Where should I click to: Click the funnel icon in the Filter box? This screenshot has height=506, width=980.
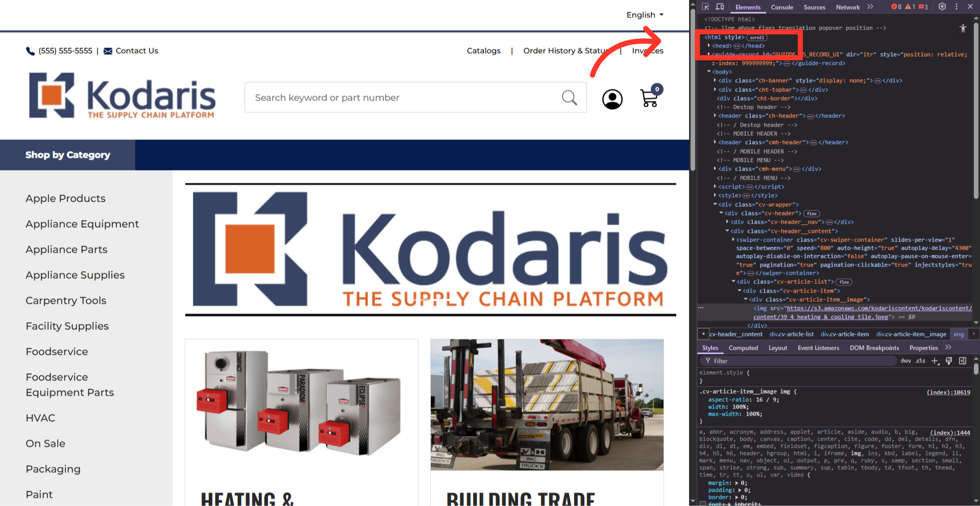[x=708, y=361]
